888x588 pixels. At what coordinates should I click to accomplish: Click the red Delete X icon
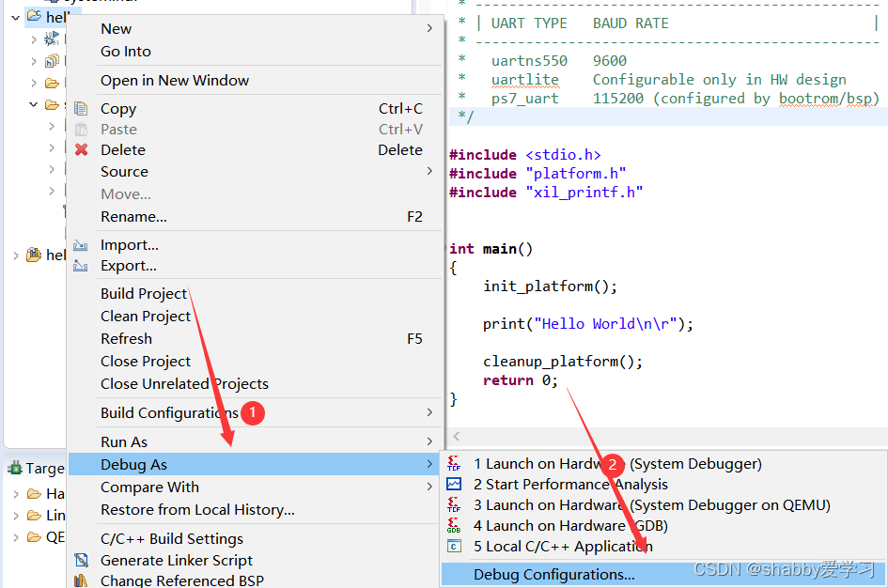pos(81,150)
